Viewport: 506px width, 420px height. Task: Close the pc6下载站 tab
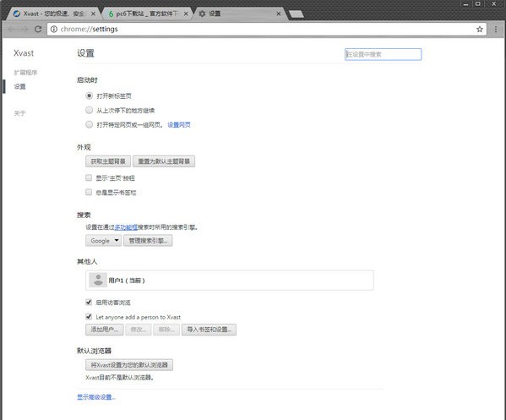[186, 14]
